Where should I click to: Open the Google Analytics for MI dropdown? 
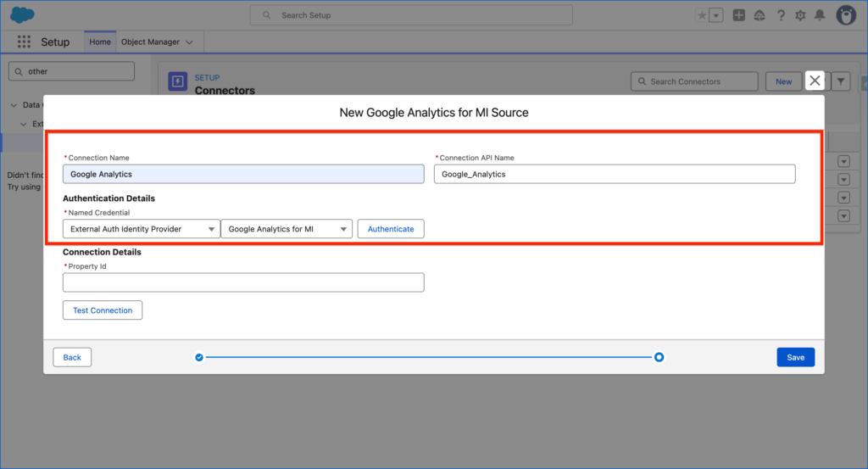[x=287, y=229]
